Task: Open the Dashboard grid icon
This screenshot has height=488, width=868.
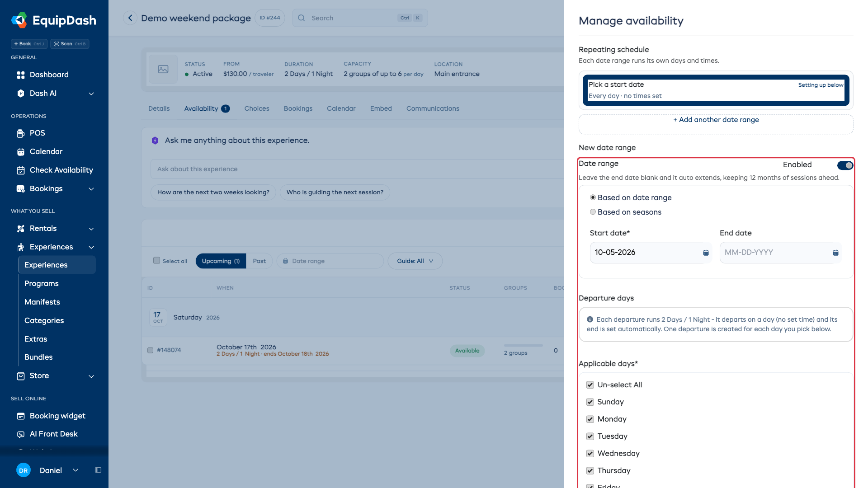Action: coord(21,75)
